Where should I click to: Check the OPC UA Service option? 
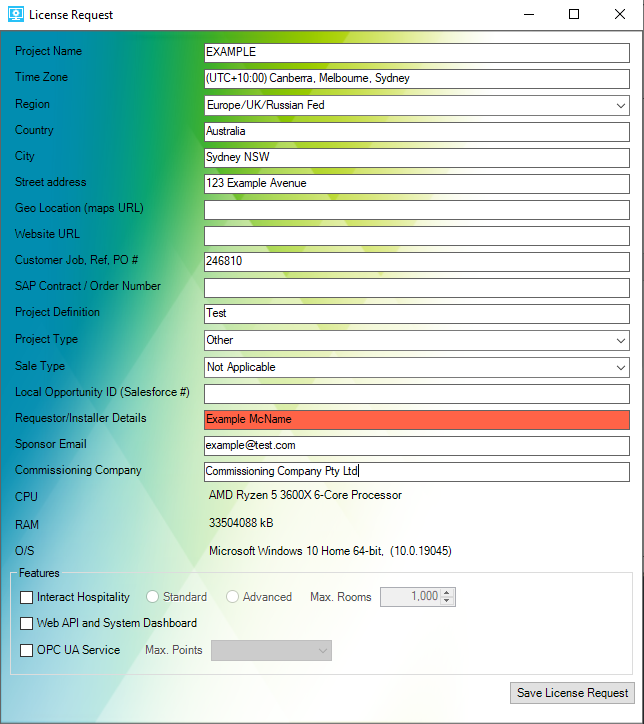(x=27, y=650)
